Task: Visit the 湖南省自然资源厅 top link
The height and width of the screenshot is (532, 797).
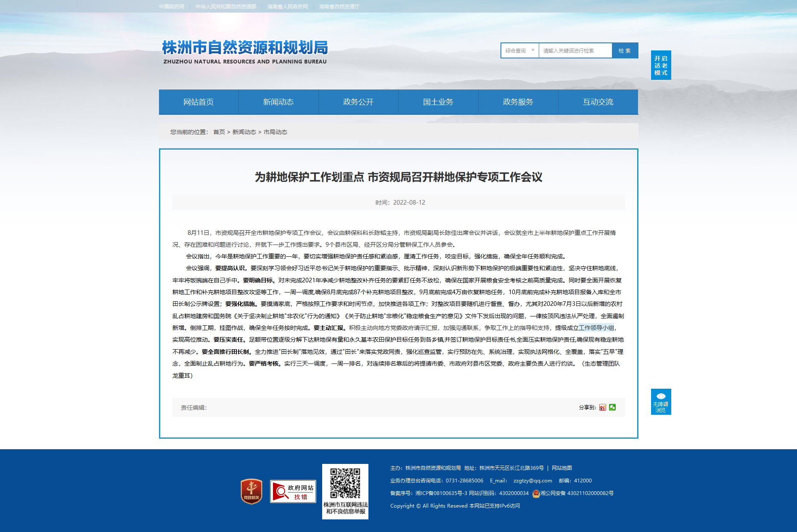Action: [339, 7]
